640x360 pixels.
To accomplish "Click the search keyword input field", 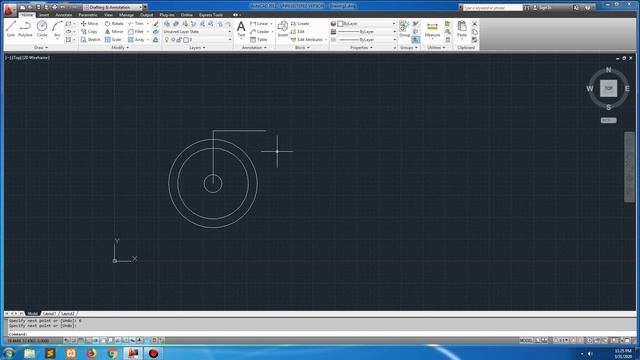I will click(x=493, y=7).
